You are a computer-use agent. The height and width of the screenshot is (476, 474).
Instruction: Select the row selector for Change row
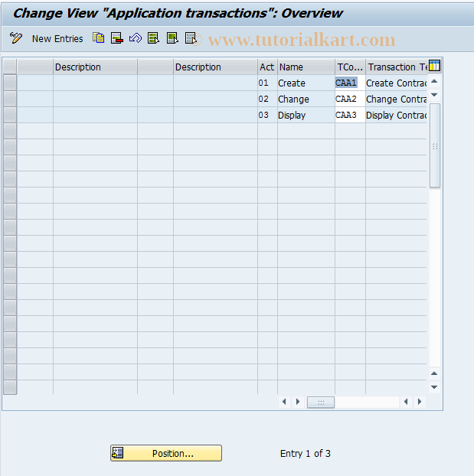[x=10, y=99]
